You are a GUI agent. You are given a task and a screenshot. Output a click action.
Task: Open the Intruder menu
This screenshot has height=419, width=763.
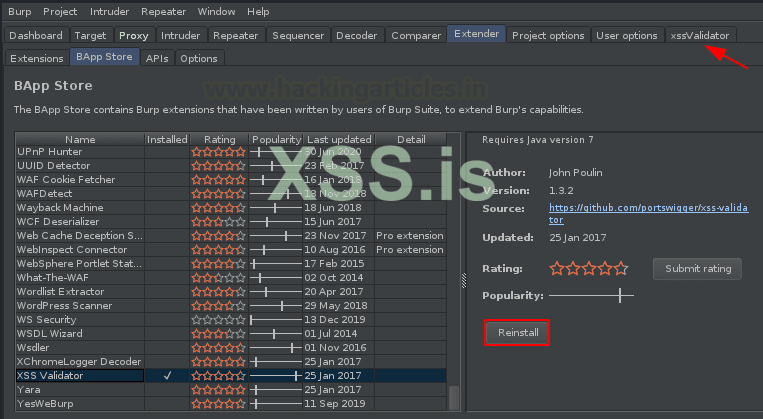coord(109,11)
